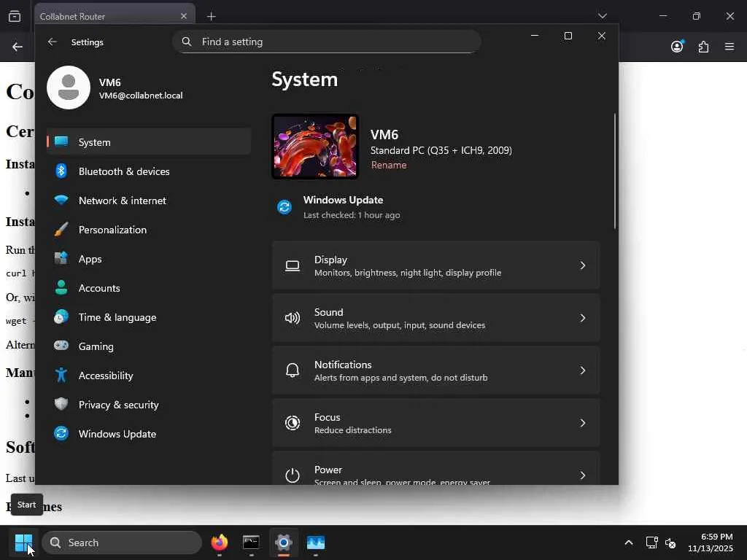The width and height of the screenshot is (747, 560).
Task: Click the Gaming controller icon
Action: (x=61, y=346)
